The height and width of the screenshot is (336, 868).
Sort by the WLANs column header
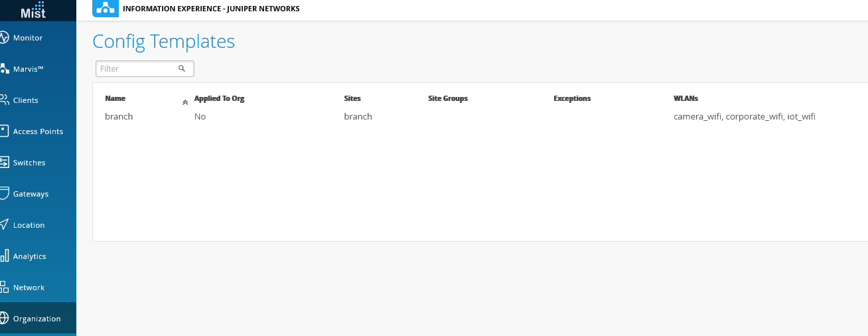tap(686, 98)
